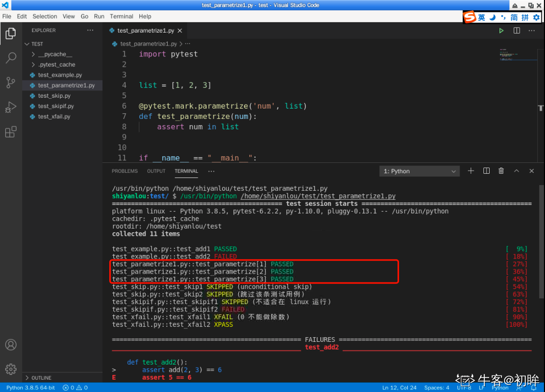Open the Go menu
Image resolution: width=545 pixels, height=392 pixels.
(84, 17)
